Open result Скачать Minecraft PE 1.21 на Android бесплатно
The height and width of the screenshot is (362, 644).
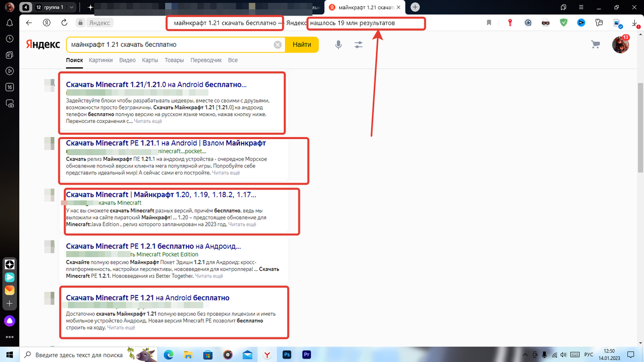[148, 298]
